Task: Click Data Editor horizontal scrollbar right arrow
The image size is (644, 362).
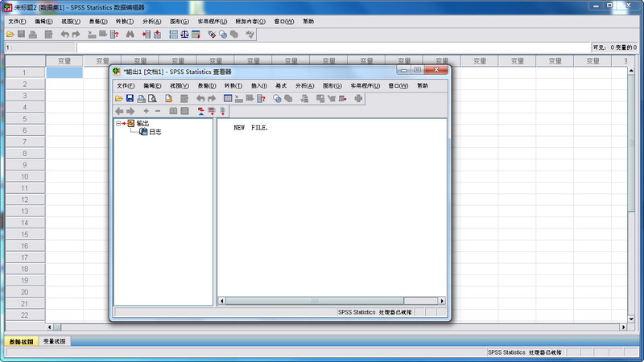Action: 623,327
